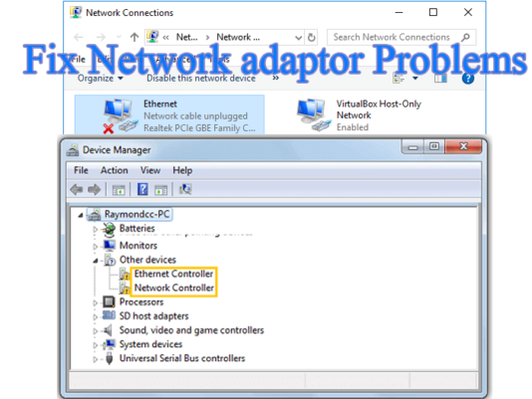Click Change your view icon in Network Connections
532x399 pixels.
[399, 79]
